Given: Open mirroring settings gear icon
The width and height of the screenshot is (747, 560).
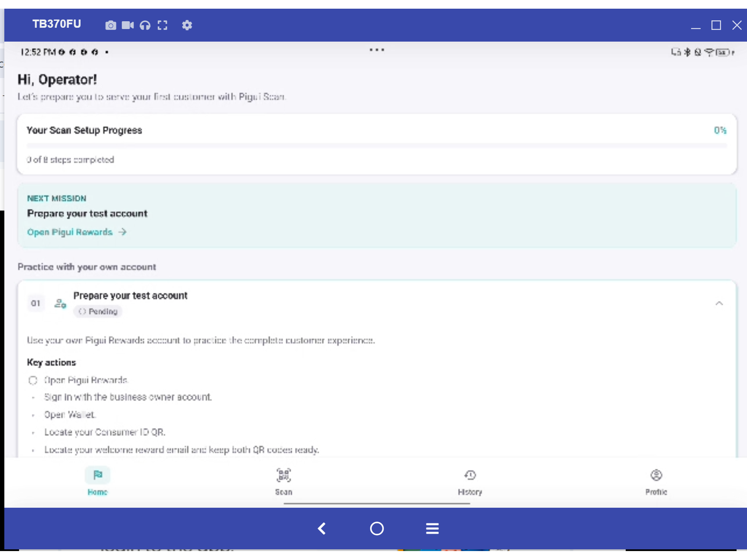Looking at the screenshot, I should (187, 25).
